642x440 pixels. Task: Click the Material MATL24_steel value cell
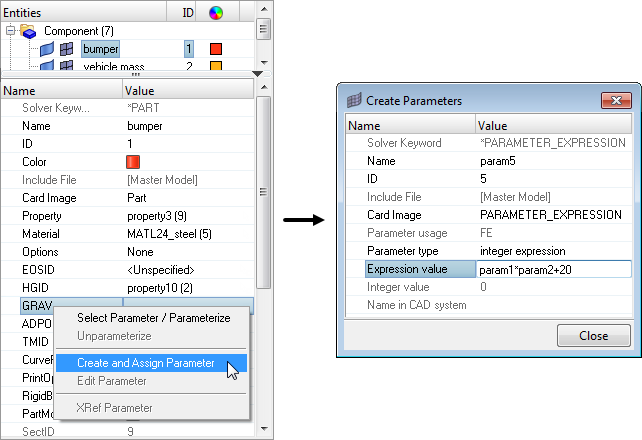pyautogui.click(x=188, y=234)
